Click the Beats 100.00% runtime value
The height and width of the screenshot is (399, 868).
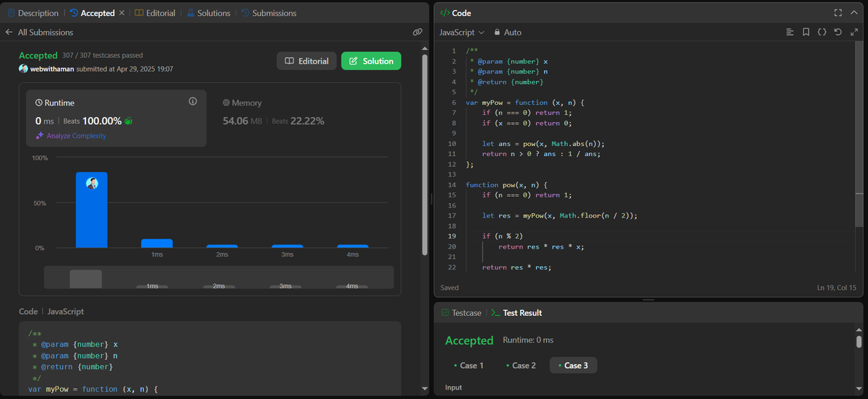coord(91,121)
